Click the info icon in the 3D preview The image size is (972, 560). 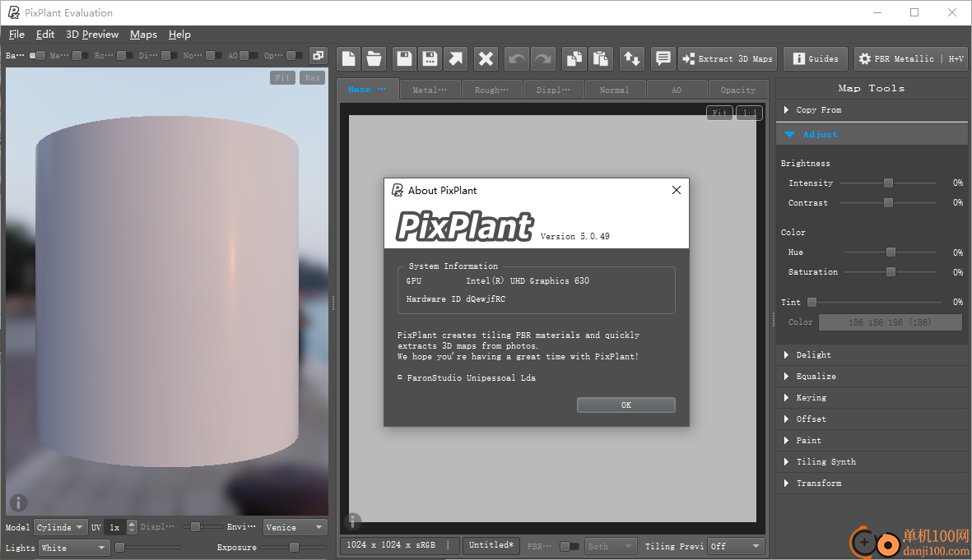pos(18,502)
